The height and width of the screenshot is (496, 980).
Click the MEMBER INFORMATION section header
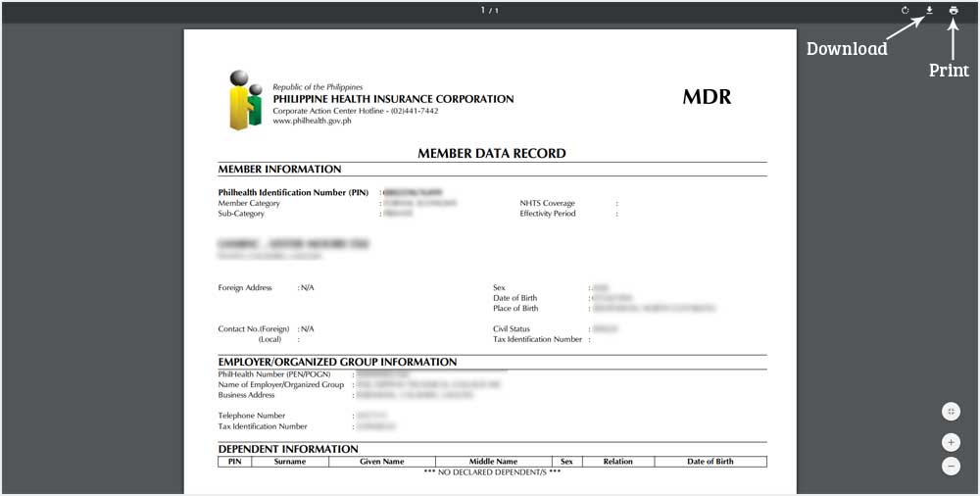click(x=279, y=170)
